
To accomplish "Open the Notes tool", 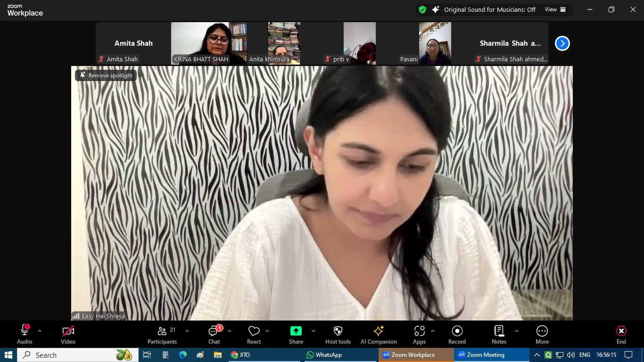I will click(x=499, y=334).
